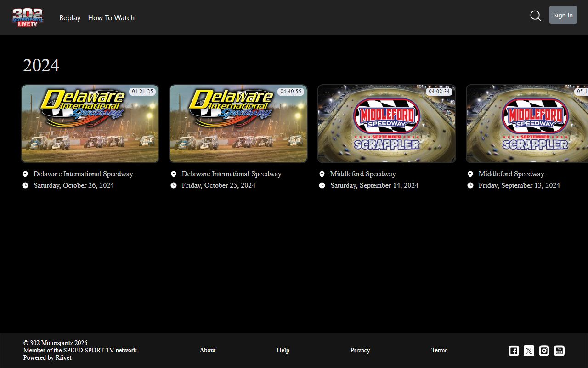Click Member of the SPEED SPORT TV network text
The image size is (588, 368).
[x=81, y=350]
